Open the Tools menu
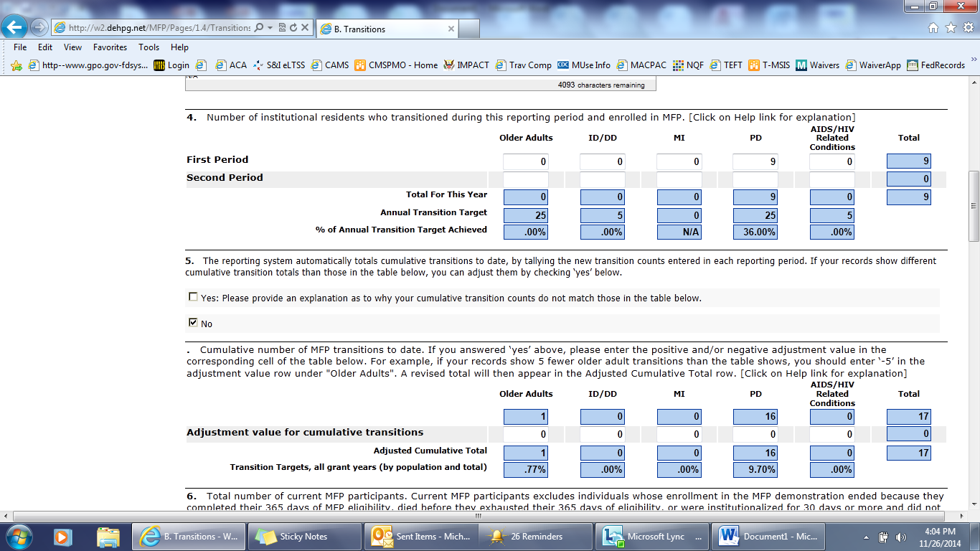The image size is (980, 551). pyautogui.click(x=149, y=47)
